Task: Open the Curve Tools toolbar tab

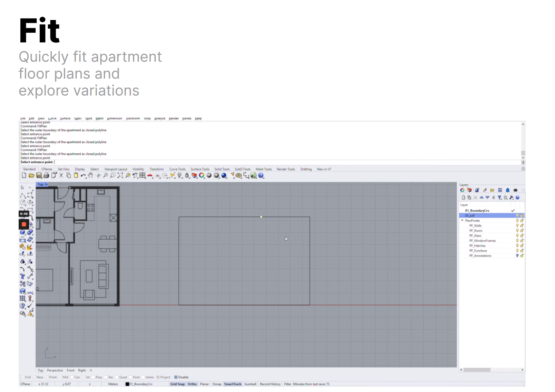Action: [x=177, y=169]
